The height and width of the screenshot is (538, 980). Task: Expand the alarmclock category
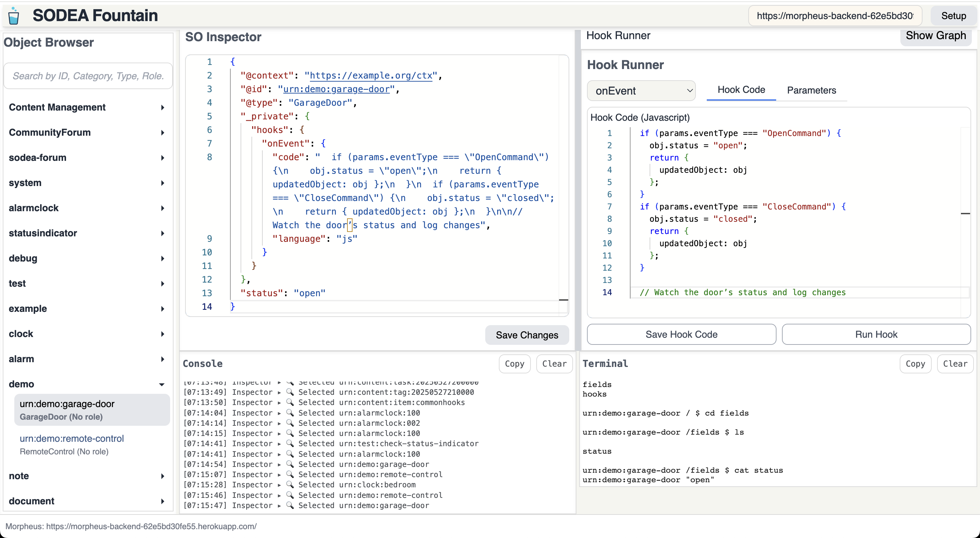pyautogui.click(x=87, y=208)
